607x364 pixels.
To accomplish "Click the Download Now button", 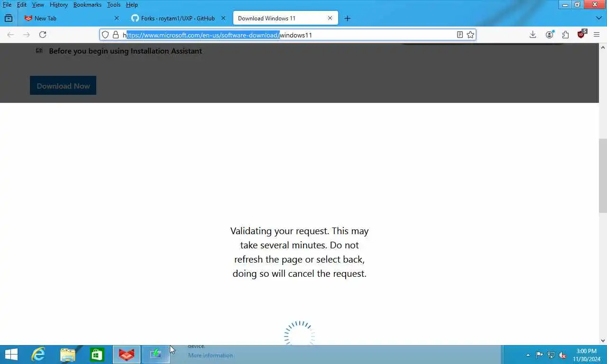I will [x=63, y=85].
